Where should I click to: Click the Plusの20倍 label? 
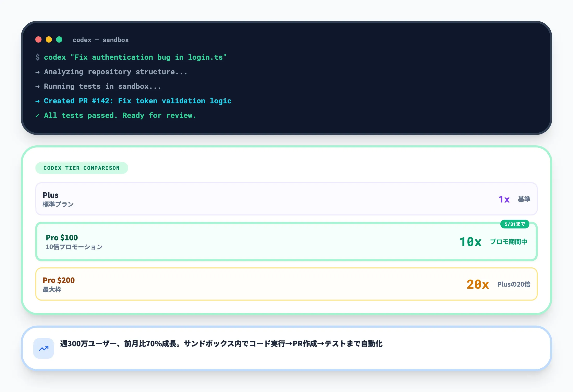pyautogui.click(x=514, y=284)
